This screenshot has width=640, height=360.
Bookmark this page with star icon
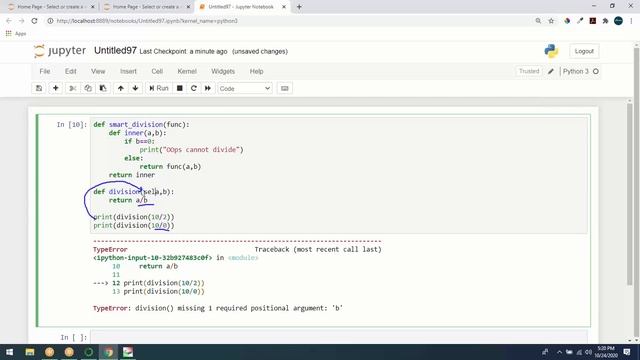pyautogui.click(x=551, y=21)
